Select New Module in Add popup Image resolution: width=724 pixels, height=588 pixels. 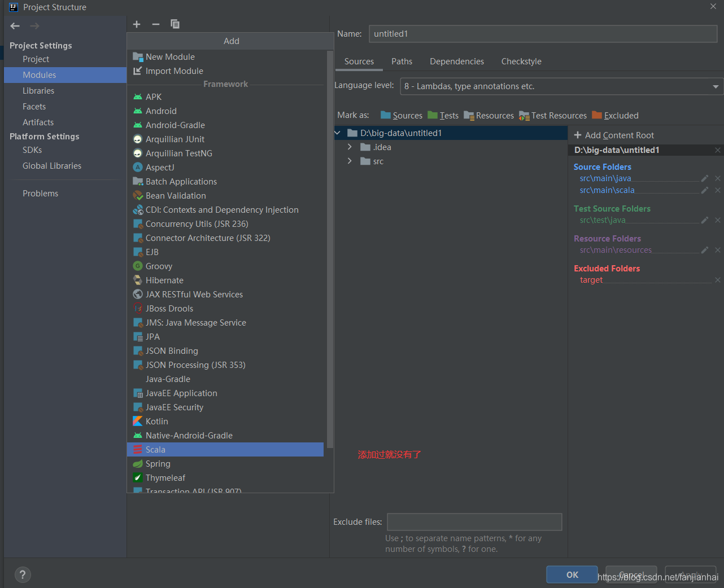[225, 57]
